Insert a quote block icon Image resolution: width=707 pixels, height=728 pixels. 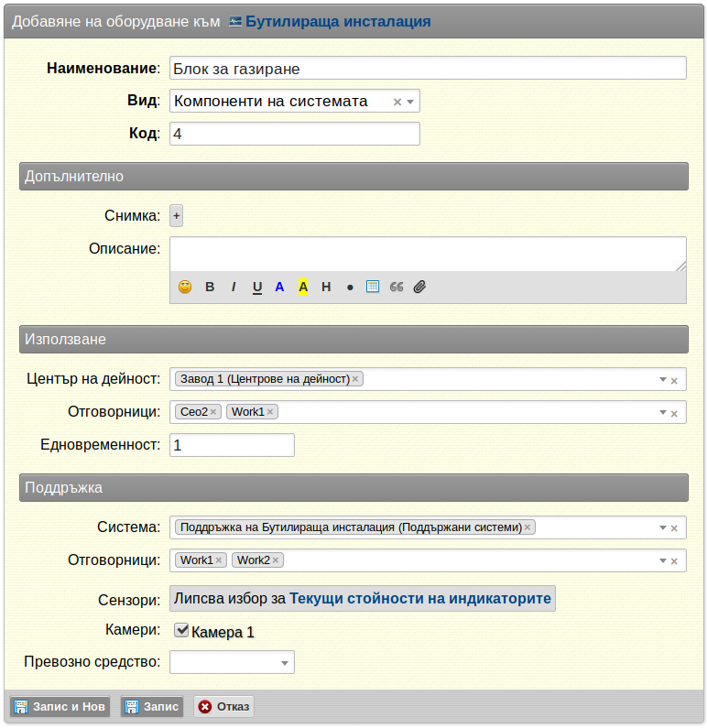(x=397, y=287)
